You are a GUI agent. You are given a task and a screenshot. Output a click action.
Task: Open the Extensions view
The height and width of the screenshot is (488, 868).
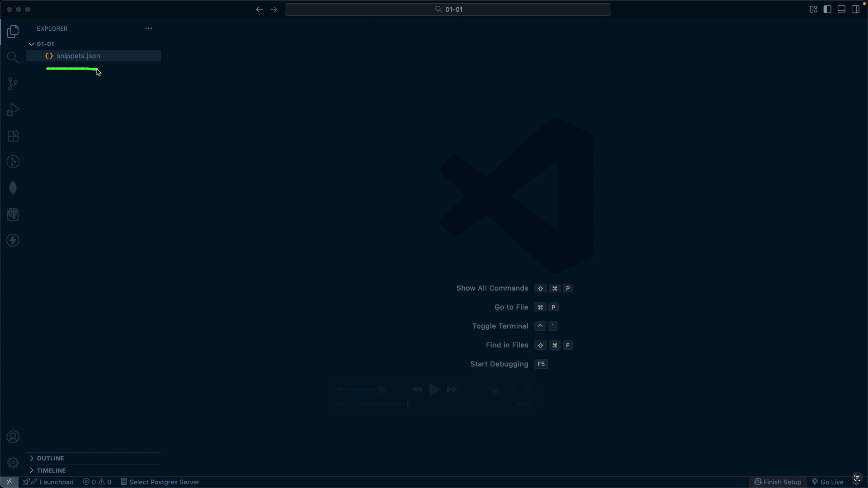tap(13, 136)
